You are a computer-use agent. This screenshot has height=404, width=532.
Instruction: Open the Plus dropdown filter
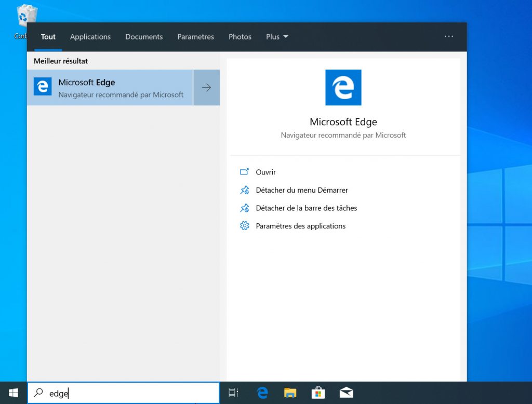click(277, 37)
